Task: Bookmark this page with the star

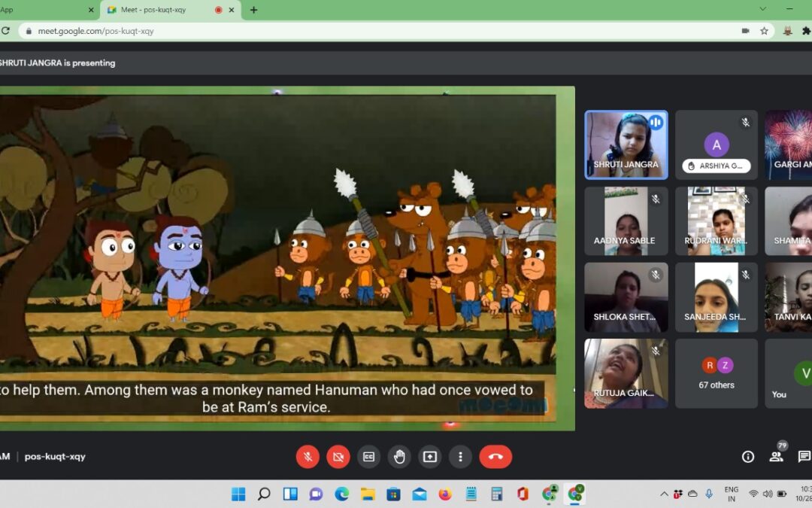Action: [764, 31]
